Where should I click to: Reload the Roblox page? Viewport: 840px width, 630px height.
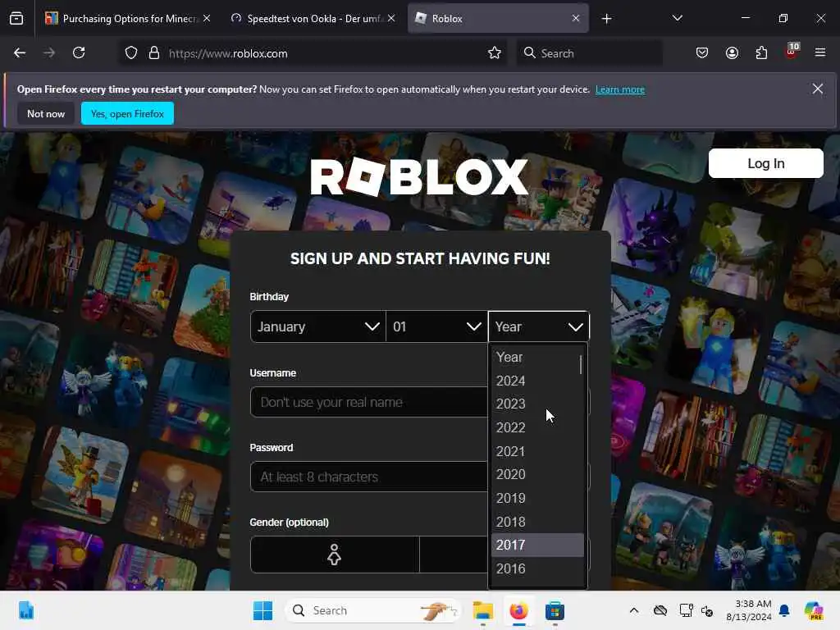tap(79, 52)
